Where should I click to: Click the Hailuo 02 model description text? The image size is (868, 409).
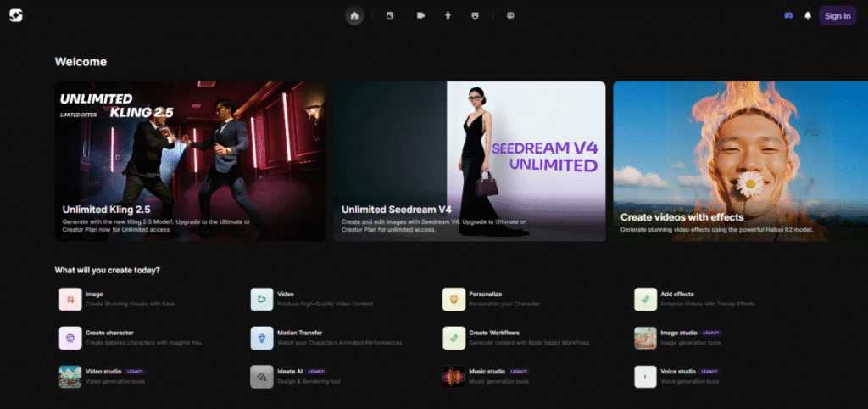point(715,229)
